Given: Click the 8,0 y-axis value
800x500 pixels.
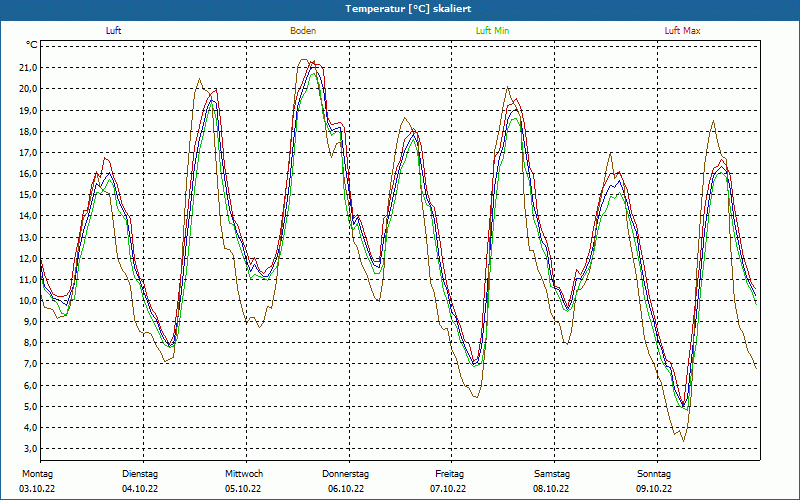Looking at the screenshot, I should 30,343.
